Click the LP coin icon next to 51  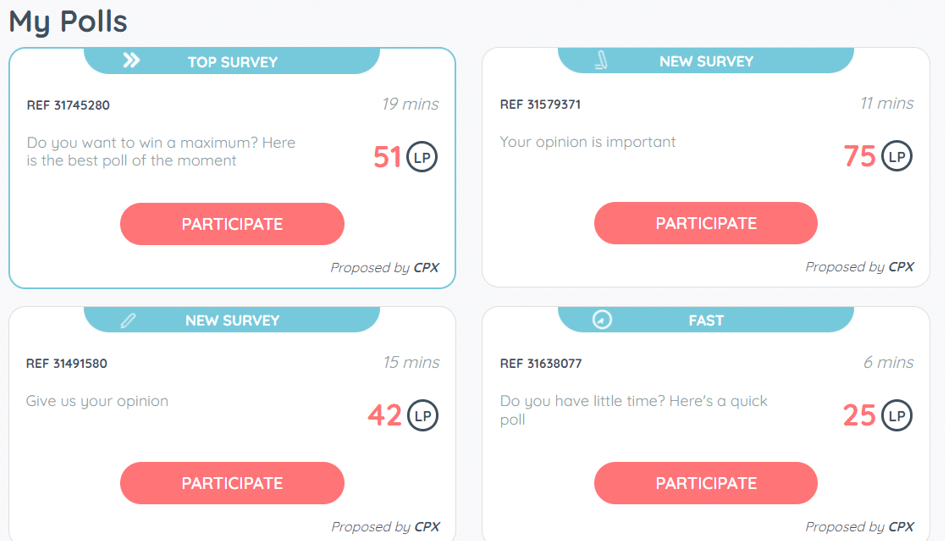(x=422, y=157)
